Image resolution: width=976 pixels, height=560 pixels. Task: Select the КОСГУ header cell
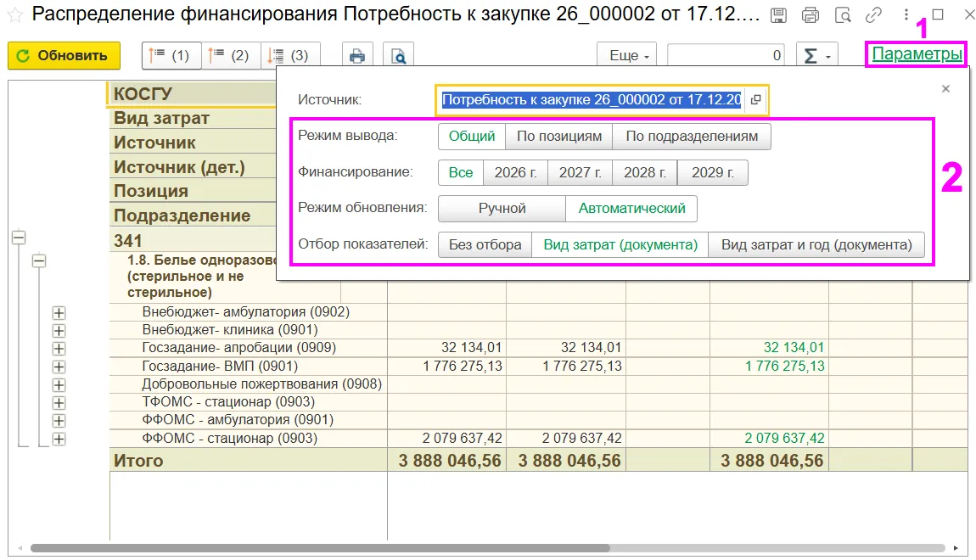[192, 94]
